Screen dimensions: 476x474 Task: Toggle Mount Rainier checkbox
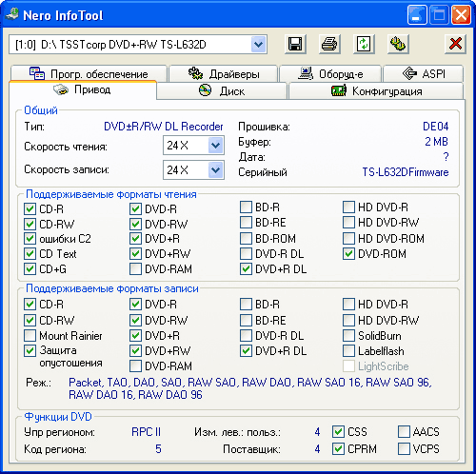tap(30, 335)
